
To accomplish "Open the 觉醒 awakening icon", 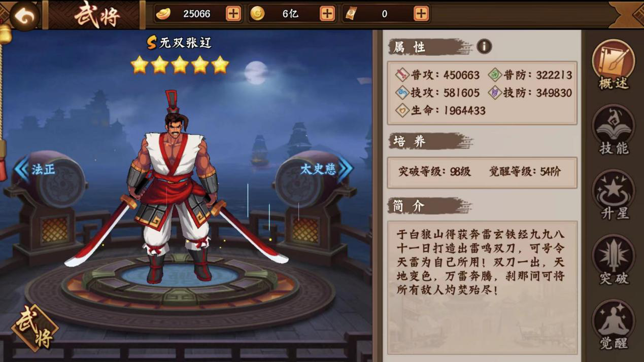I will 614,324.
